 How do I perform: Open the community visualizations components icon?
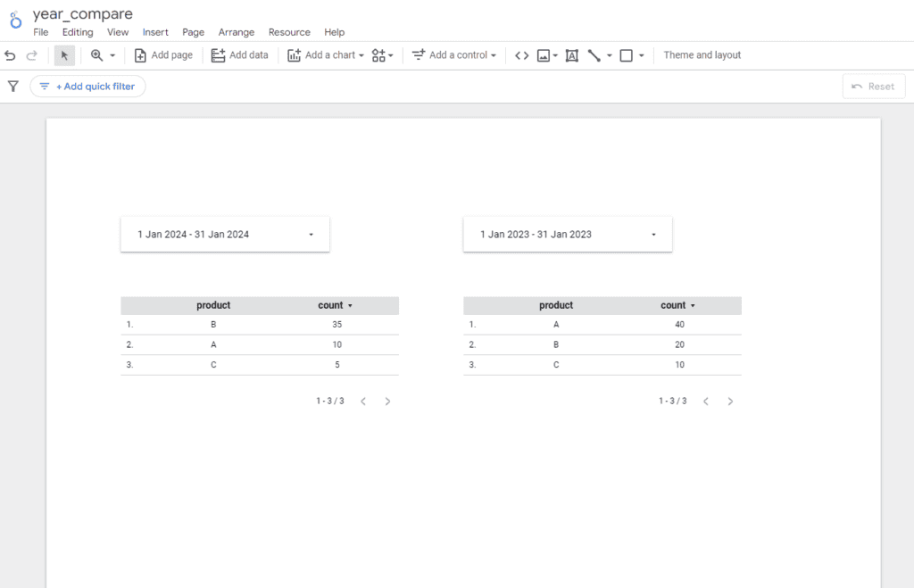(379, 55)
